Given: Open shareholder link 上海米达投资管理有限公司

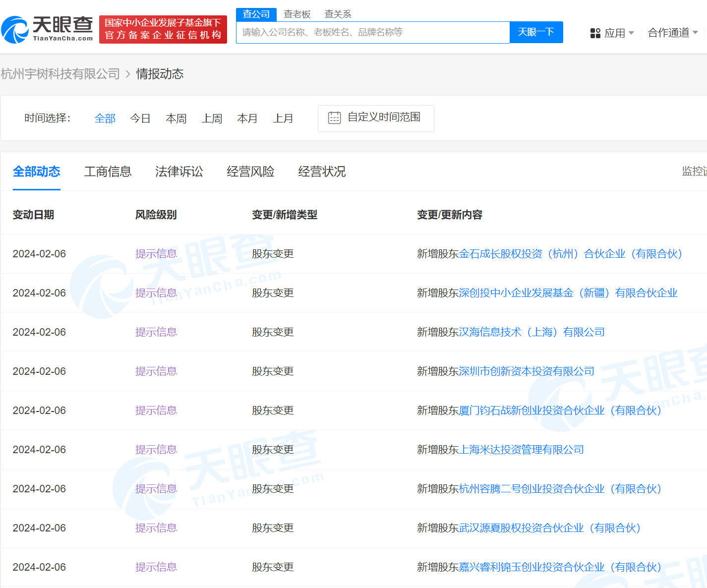Looking at the screenshot, I should click(x=522, y=450).
